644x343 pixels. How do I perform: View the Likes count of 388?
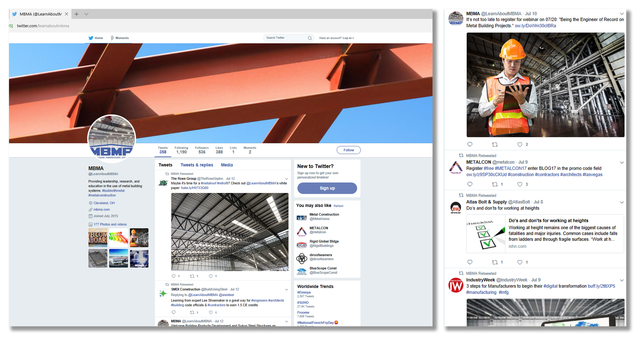[219, 150]
